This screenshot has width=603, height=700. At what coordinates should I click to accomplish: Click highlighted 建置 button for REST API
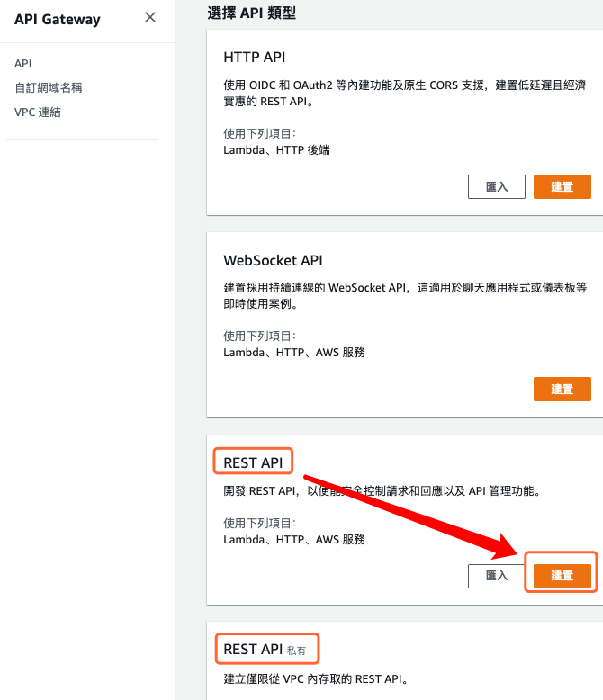[562, 576]
